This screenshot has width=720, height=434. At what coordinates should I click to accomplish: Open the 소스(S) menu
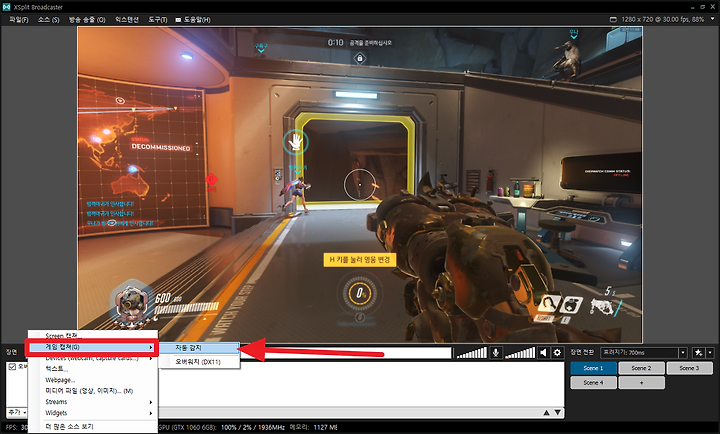[49, 20]
